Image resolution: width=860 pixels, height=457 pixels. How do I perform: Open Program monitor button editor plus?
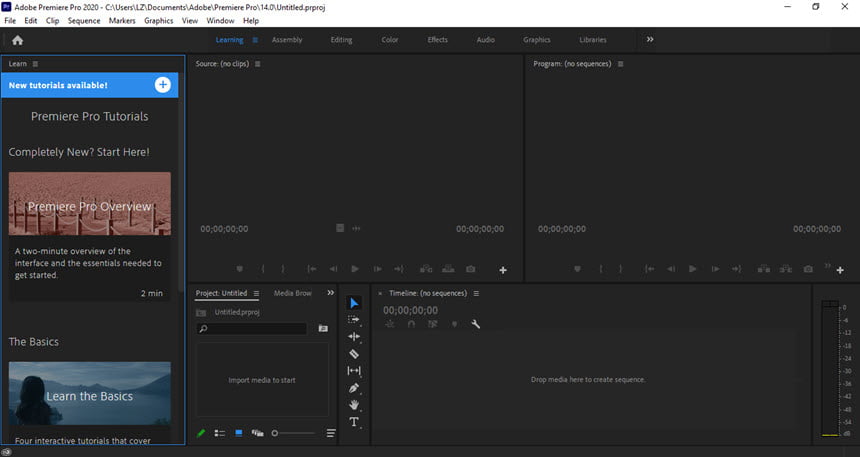[840, 270]
